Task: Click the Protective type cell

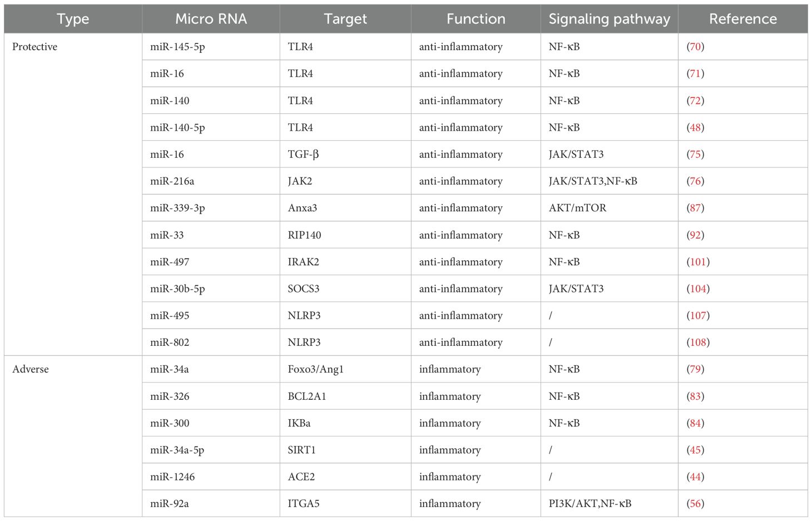Action: tap(35, 47)
